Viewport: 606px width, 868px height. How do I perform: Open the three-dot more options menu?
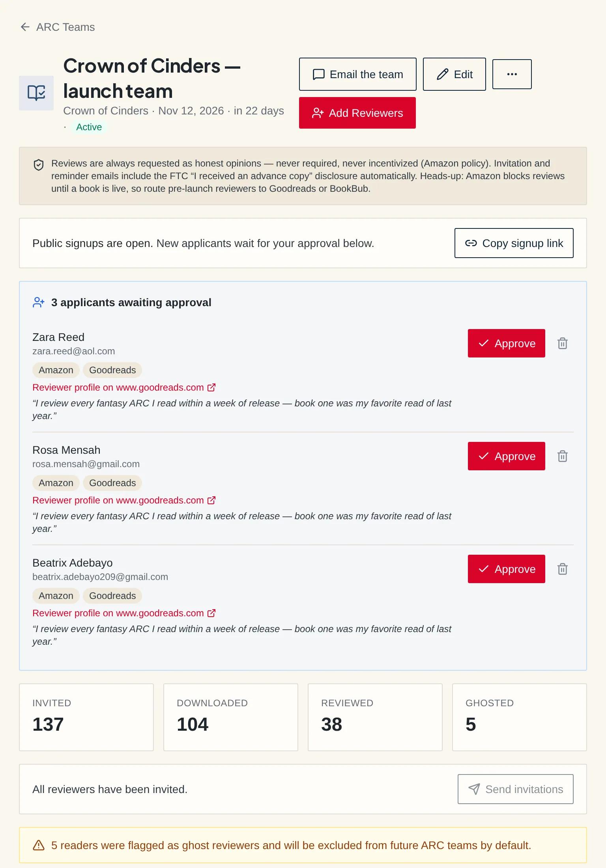point(512,74)
